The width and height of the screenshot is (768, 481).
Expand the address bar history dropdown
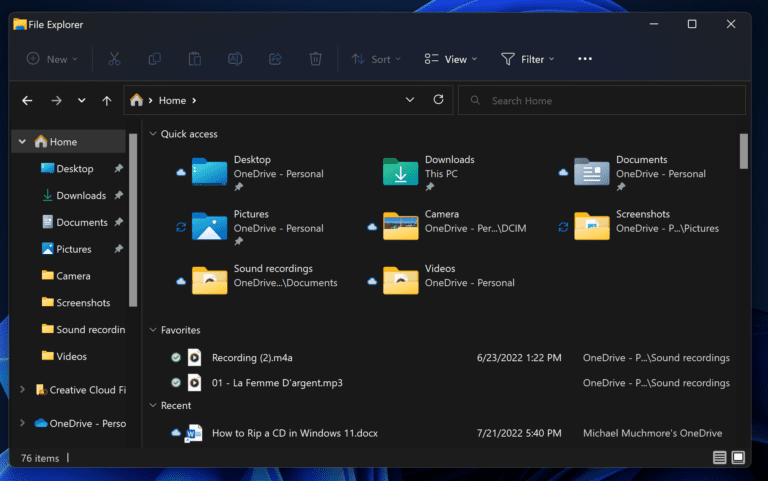click(410, 100)
